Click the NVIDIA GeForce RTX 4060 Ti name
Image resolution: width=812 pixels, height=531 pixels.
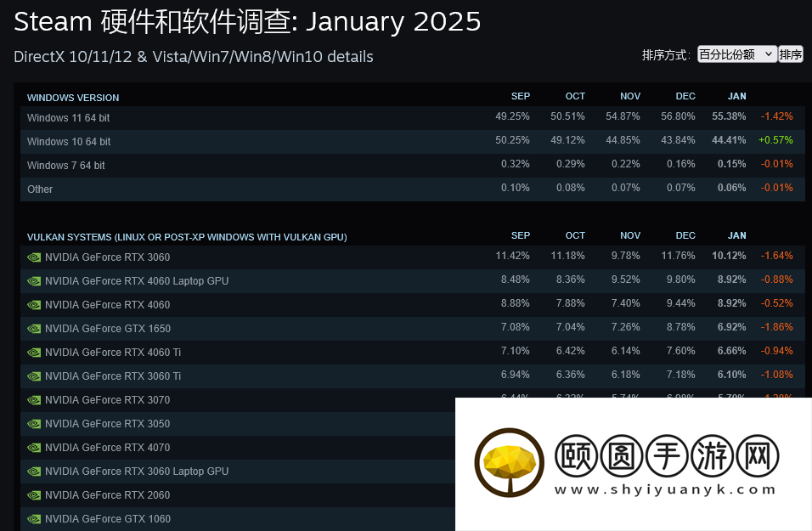[x=113, y=353]
